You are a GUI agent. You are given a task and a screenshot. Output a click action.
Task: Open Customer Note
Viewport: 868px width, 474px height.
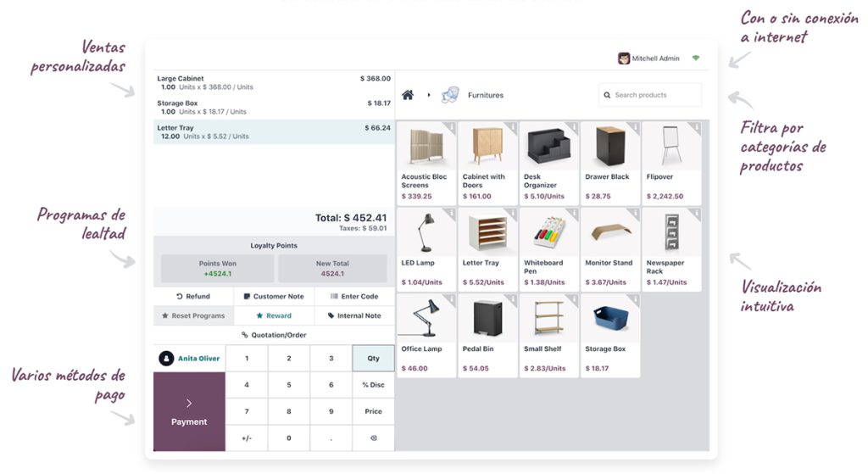coord(274,296)
